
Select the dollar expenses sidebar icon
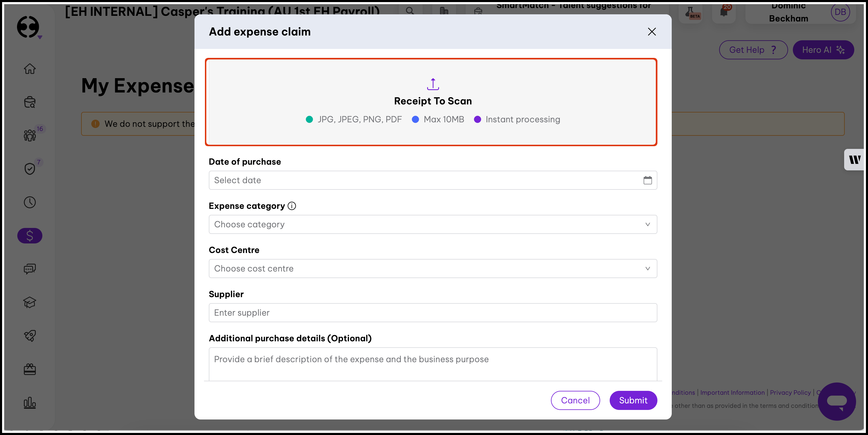click(30, 235)
